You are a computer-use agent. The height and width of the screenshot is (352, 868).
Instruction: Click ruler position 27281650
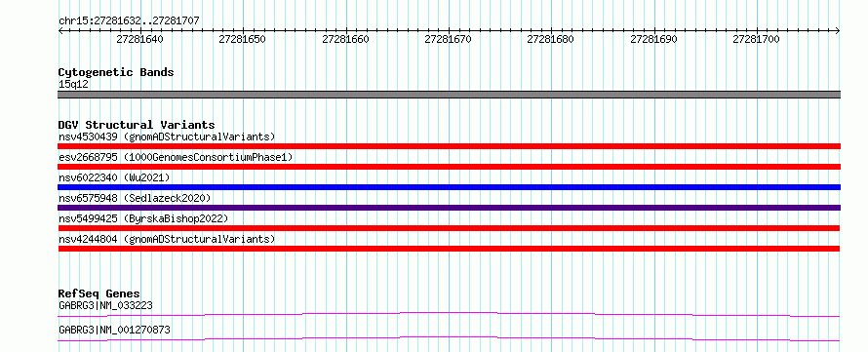point(243,39)
